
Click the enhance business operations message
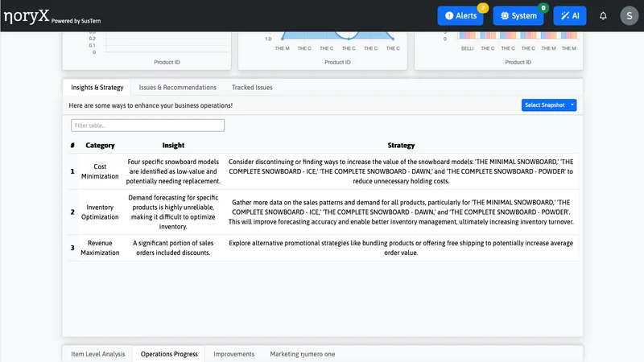(151, 105)
